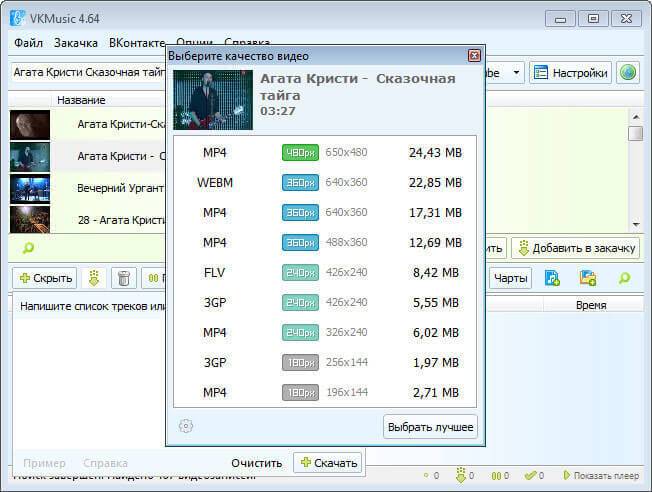This screenshot has width=652, height=492.
Task: Click the add folder icon
Action: click(x=588, y=278)
